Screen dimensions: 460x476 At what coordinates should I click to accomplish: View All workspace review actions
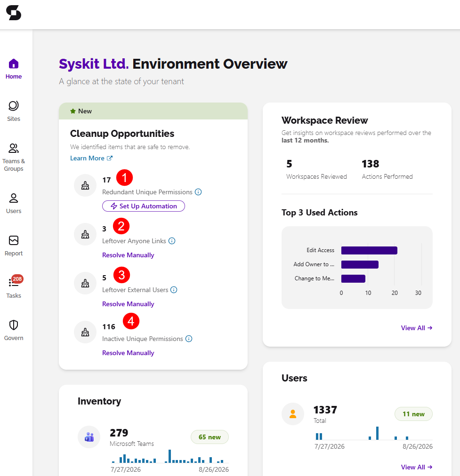point(417,328)
